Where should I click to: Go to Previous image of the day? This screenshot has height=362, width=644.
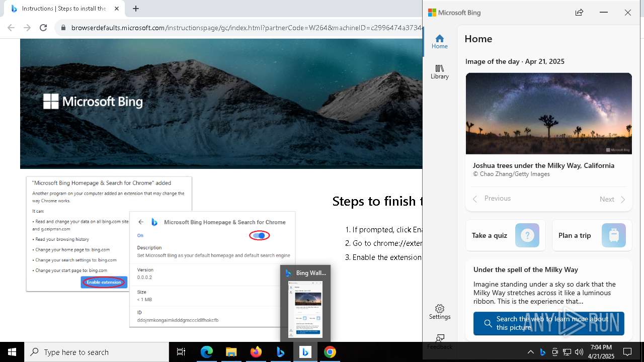click(492, 199)
